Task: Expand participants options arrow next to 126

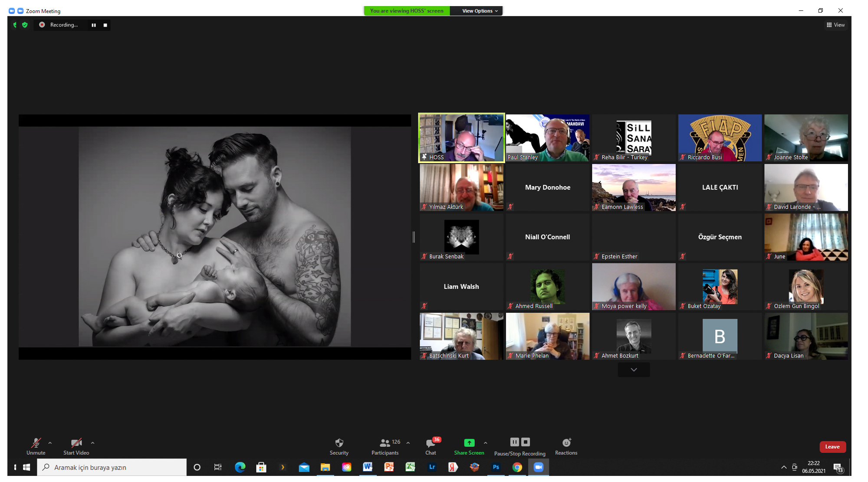Action: point(408,443)
